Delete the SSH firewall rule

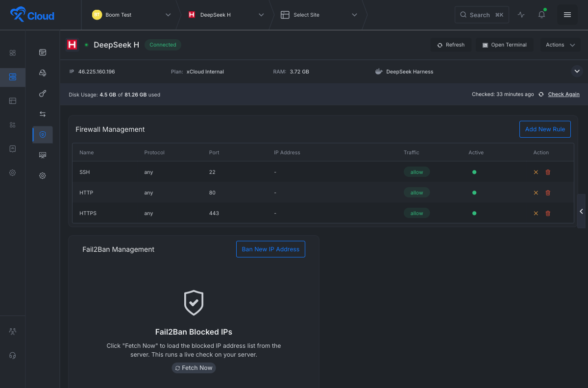click(548, 172)
